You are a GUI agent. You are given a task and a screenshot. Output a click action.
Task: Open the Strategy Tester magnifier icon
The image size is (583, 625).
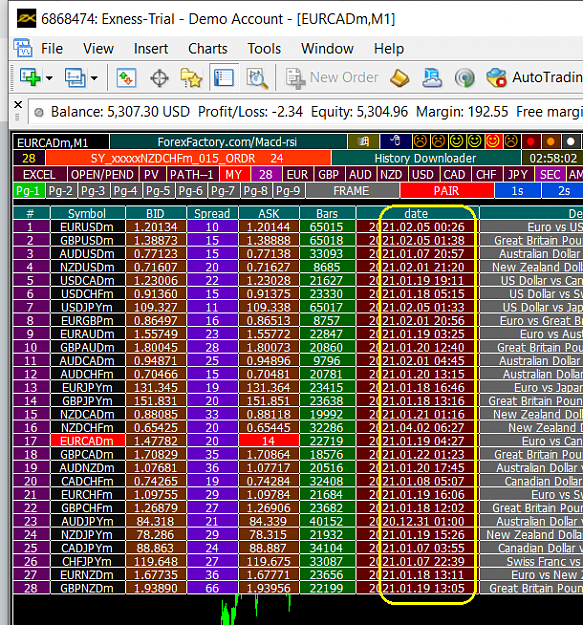[x=257, y=77]
